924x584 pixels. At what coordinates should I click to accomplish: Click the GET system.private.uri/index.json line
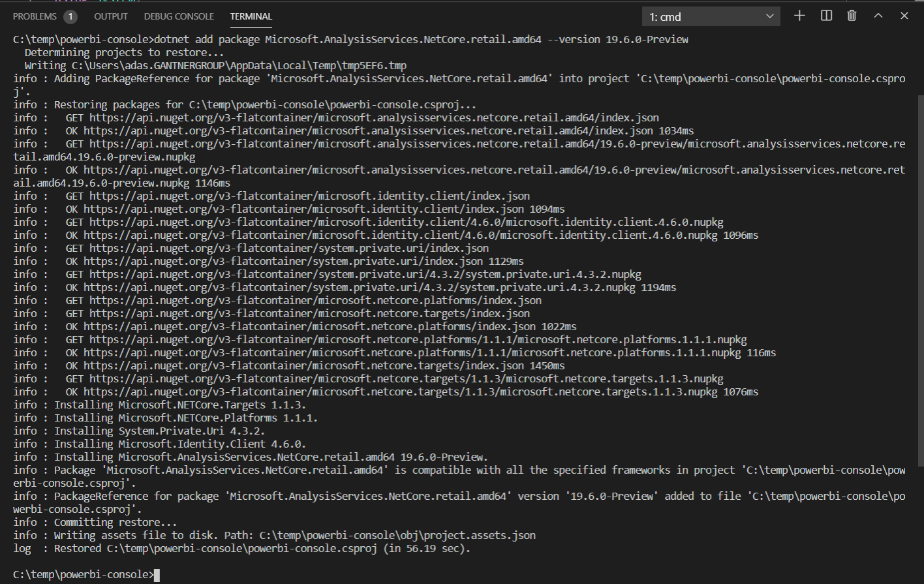(251, 249)
